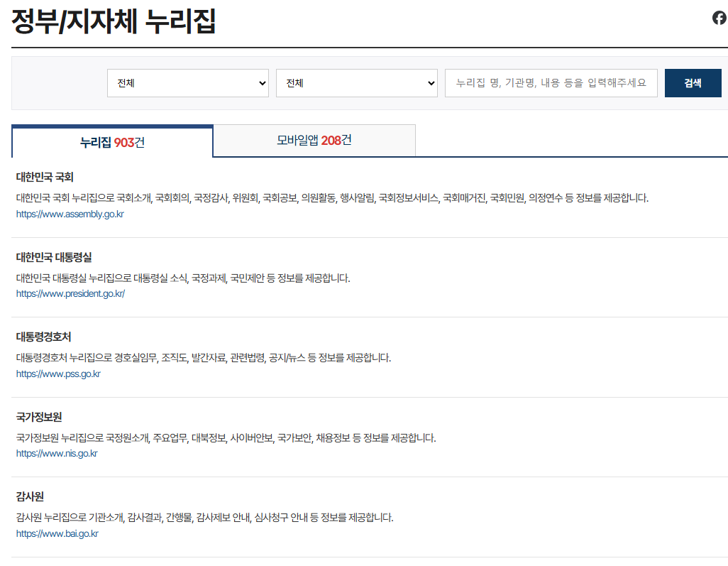Open the https://www.president.go.kr/ link

[x=70, y=294]
